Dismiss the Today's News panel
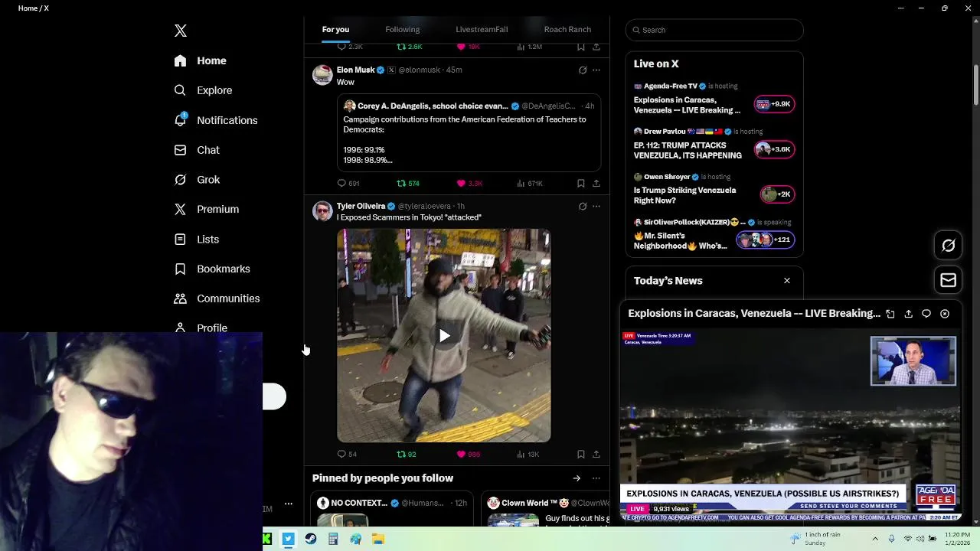 (787, 281)
